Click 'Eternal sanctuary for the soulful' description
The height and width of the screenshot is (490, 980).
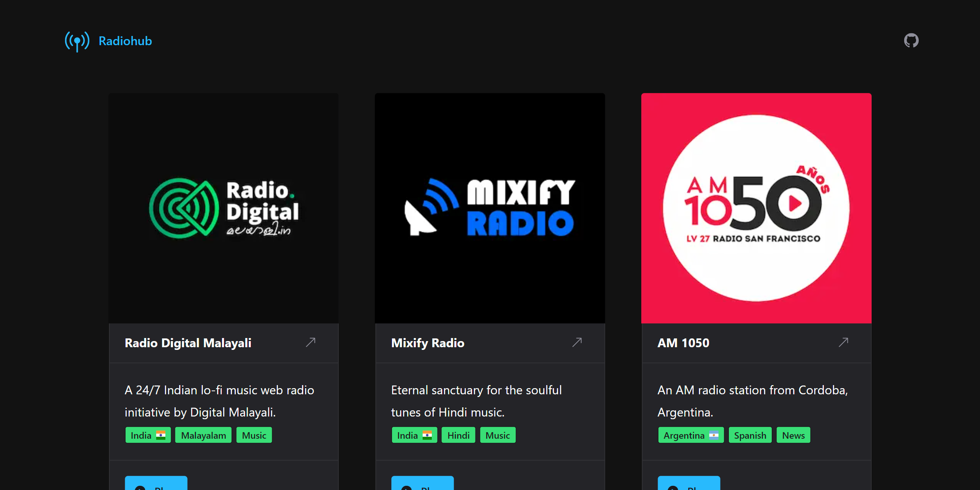coord(477,401)
